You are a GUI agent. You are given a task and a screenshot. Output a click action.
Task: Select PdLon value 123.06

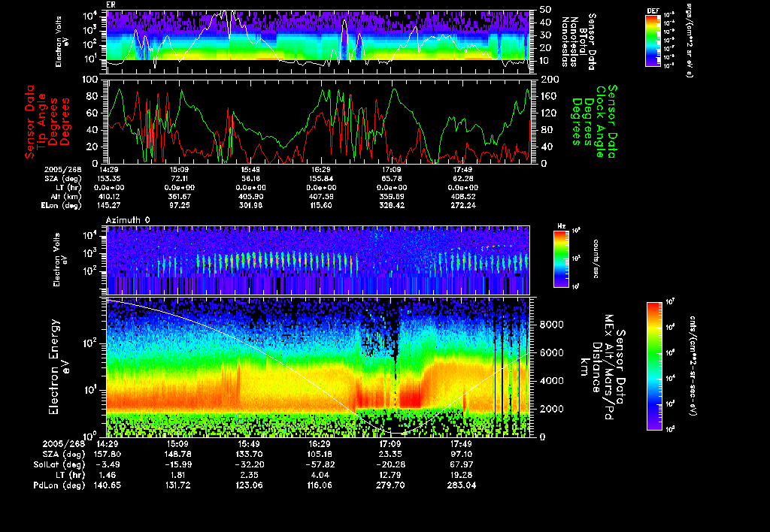[250, 485]
